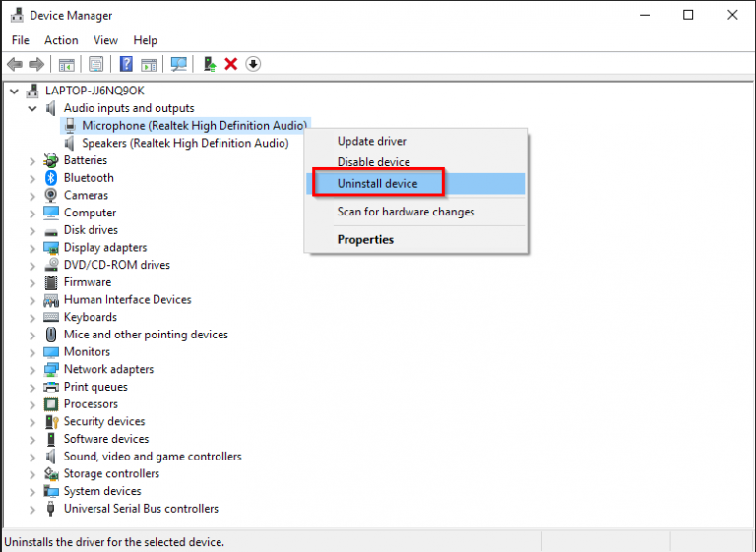Click the Properties sheet toolbar icon
Screen dimensions: 756x552
(x=95, y=64)
